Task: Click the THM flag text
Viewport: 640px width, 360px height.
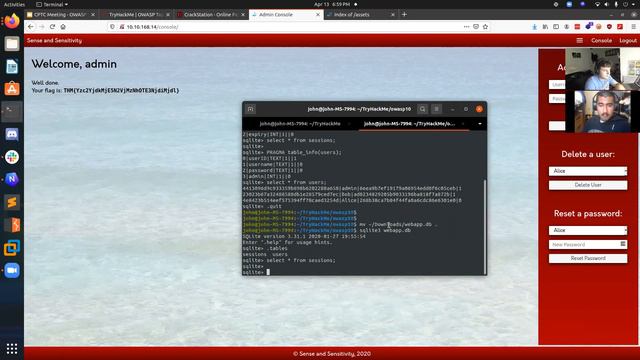Action: (x=121, y=90)
